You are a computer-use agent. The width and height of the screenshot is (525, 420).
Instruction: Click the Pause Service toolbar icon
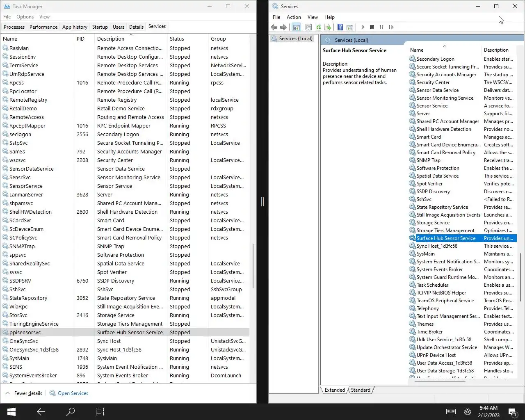click(x=381, y=27)
